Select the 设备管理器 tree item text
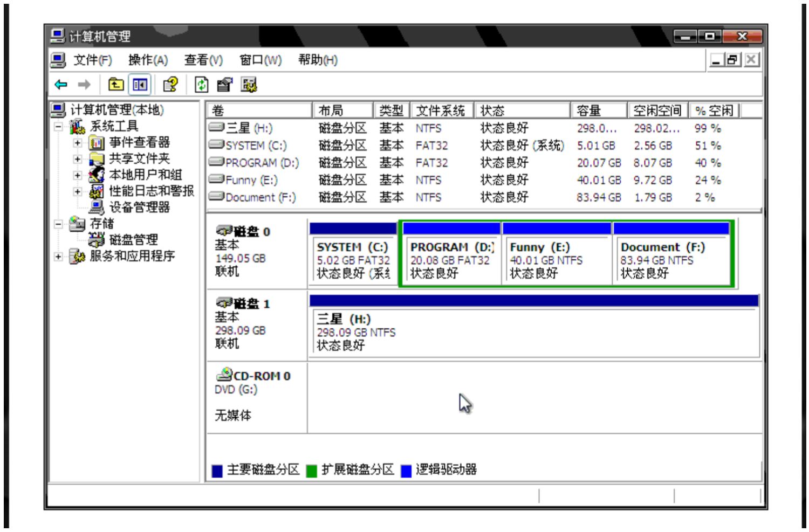The image size is (809, 532). point(140,208)
